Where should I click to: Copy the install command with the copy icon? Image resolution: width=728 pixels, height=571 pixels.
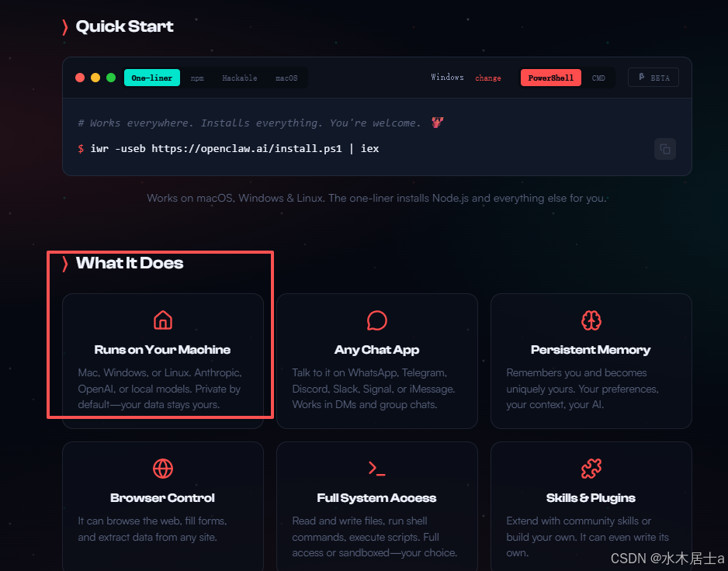coord(665,149)
